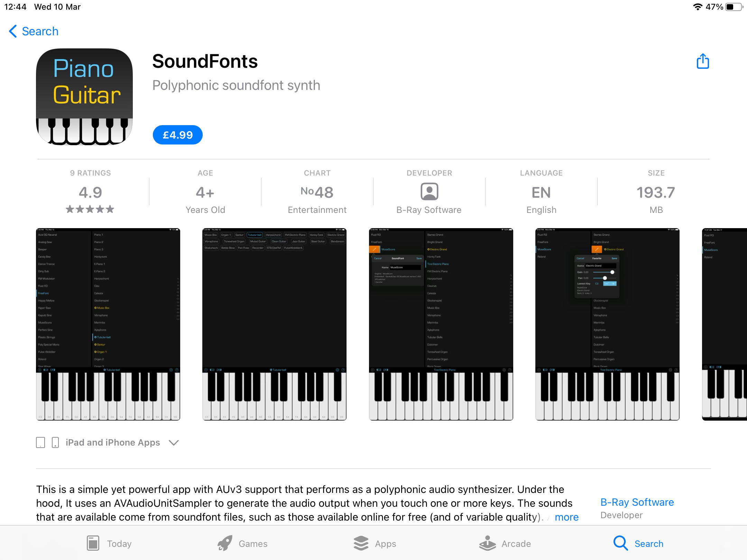The width and height of the screenshot is (747, 560).
Task: Open third screenshot with SoundFont dialog
Action: 441,324
